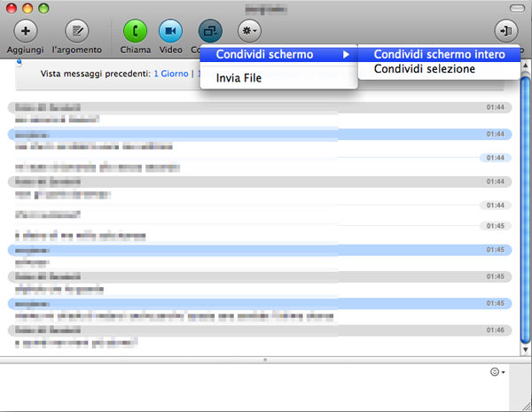Open the l'argomento topic editor icon
The image size is (532, 412).
pos(76,31)
